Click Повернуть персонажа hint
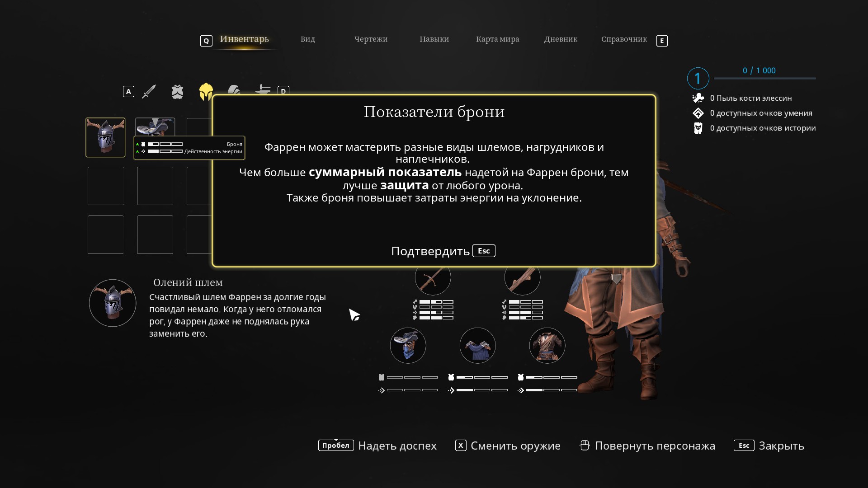Screen dimensions: 868x488 point(655,446)
